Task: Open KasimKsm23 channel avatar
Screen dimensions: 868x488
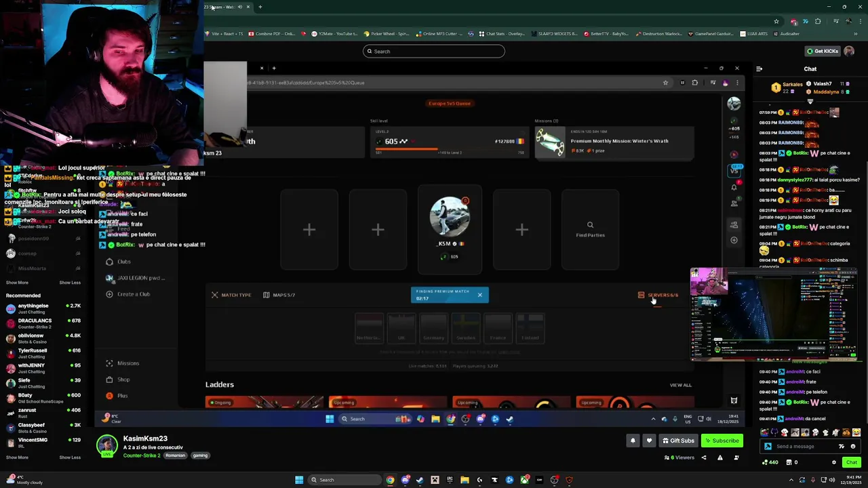Action: (106, 445)
